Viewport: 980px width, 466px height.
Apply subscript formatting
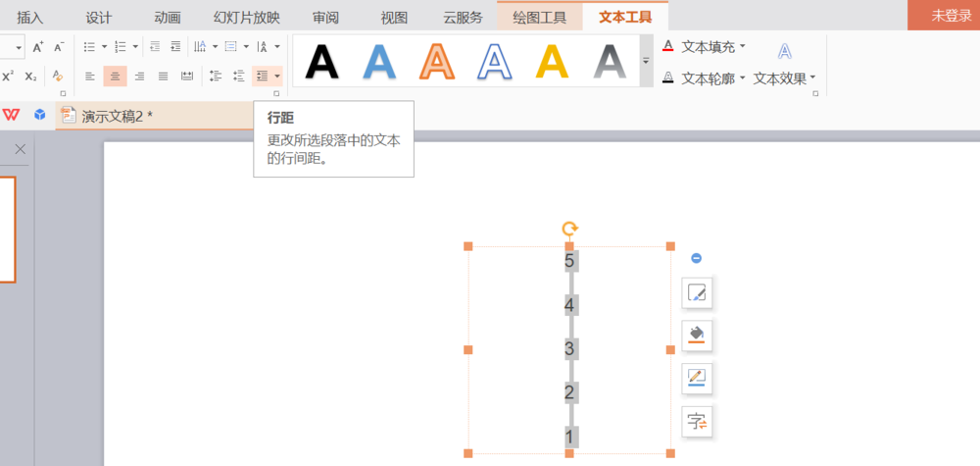tap(30, 77)
